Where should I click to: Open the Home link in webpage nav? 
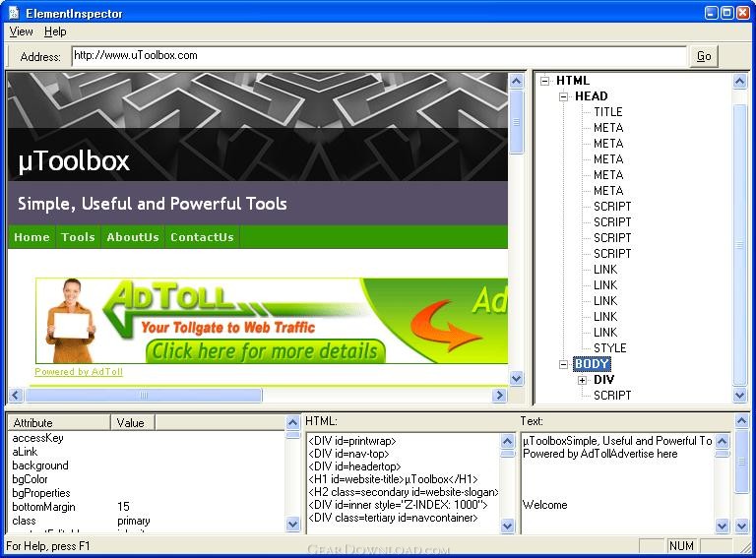click(x=31, y=237)
